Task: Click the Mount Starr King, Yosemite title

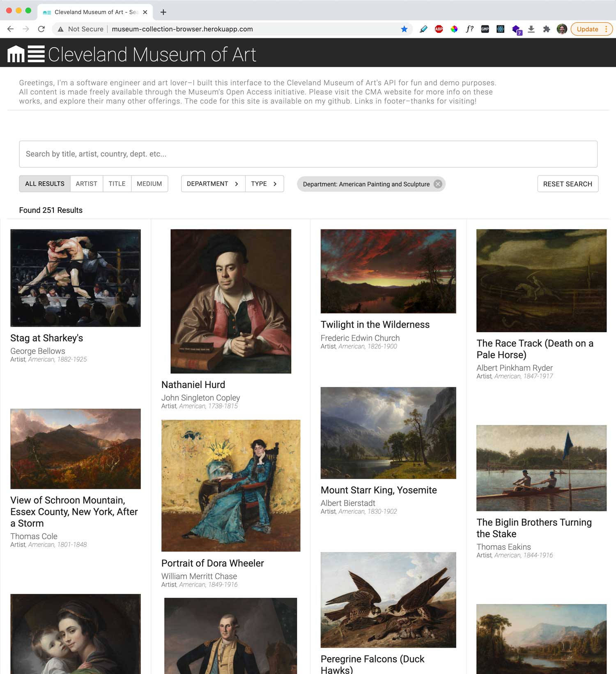Action: (x=379, y=490)
